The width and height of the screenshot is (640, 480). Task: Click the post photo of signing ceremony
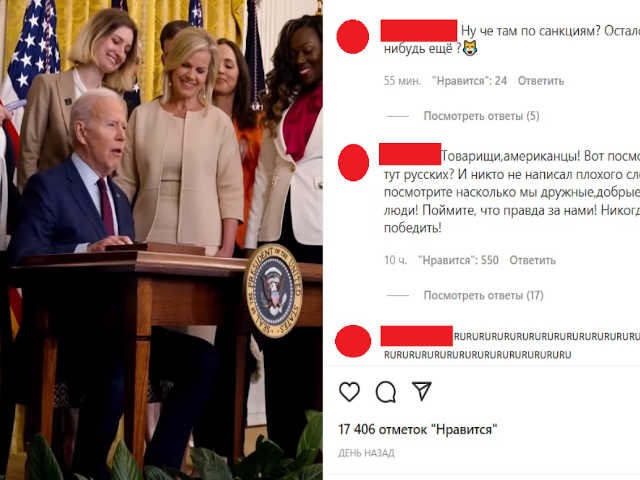point(161,240)
